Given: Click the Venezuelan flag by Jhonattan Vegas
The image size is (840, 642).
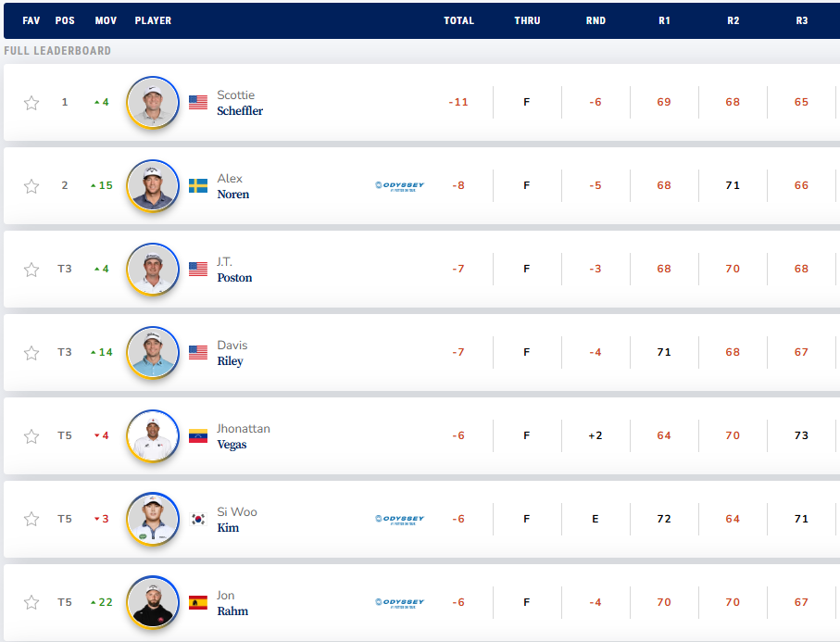Looking at the screenshot, I should (x=198, y=436).
